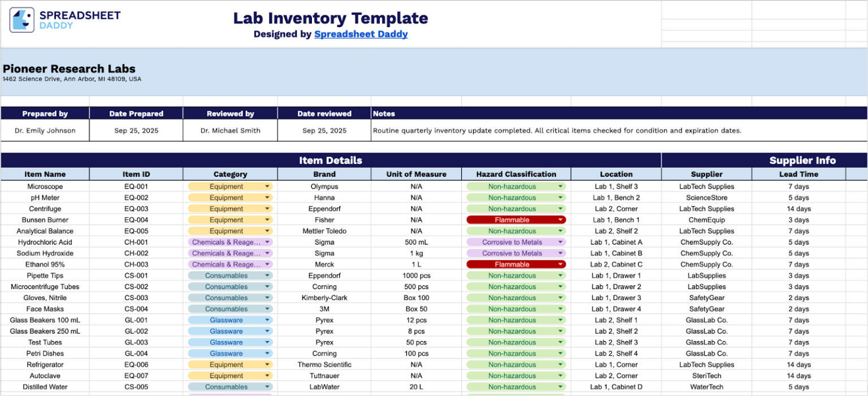This screenshot has width=868, height=396.
Task: Select the Dr. Emily Johnson prepared-by cell
Action: pyautogui.click(x=44, y=130)
